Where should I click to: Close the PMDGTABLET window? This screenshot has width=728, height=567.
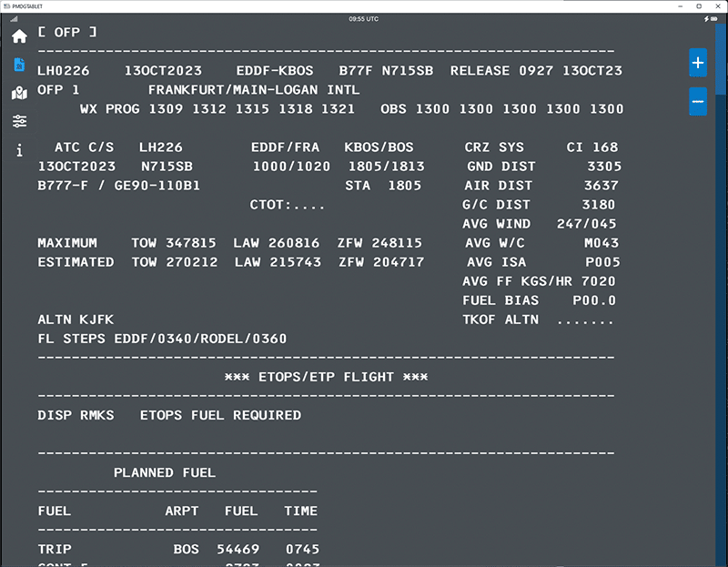click(x=716, y=5)
